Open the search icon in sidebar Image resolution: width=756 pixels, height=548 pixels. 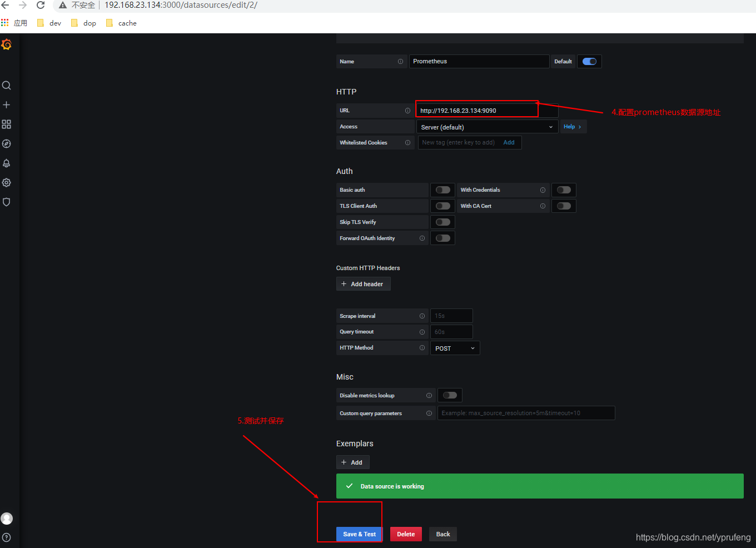tap(7, 86)
